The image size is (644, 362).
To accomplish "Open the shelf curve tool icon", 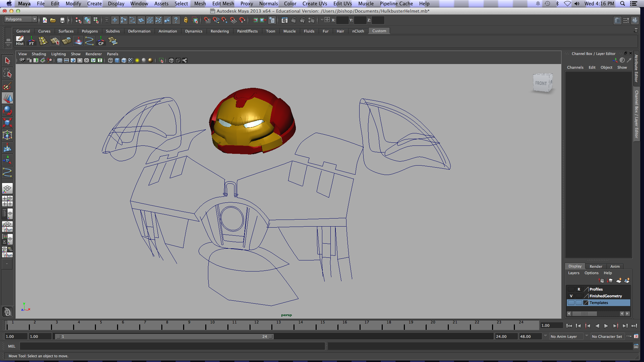I will [x=89, y=41].
